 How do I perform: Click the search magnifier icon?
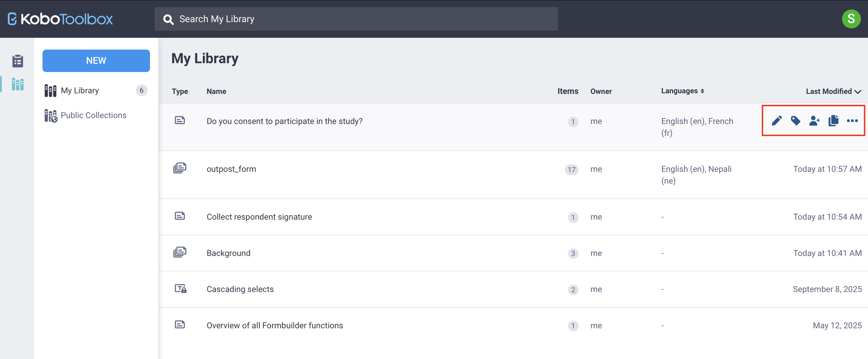(x=168, y=19)
